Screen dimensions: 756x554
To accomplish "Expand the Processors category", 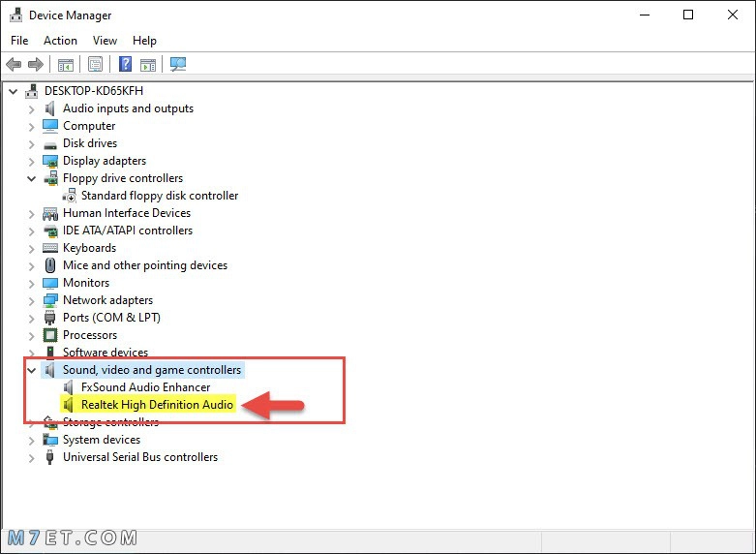I will coord(31,336).
